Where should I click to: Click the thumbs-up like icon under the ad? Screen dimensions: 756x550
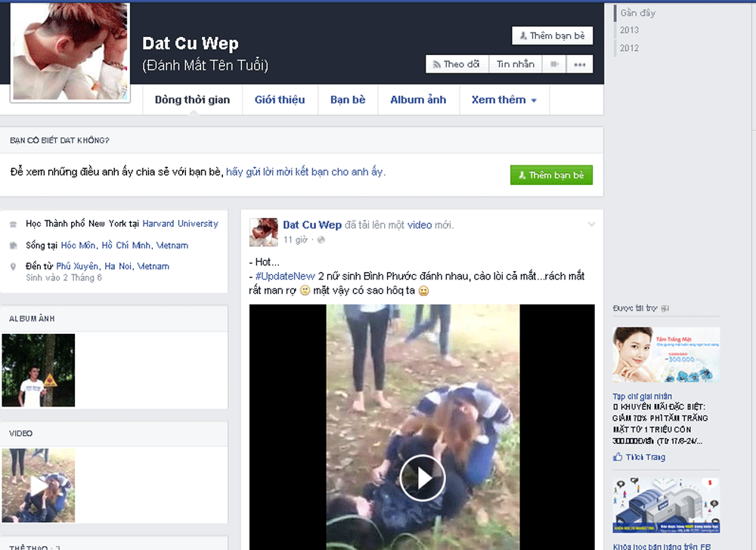618,457
